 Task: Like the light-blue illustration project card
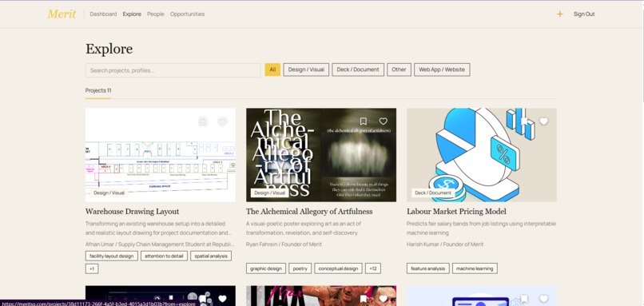[544, 299]
